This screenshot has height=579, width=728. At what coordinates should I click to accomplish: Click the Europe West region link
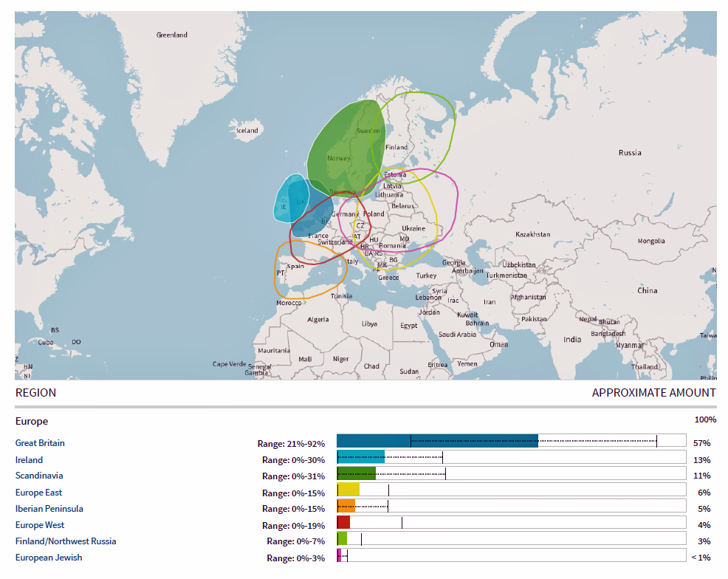coord(40,525)
